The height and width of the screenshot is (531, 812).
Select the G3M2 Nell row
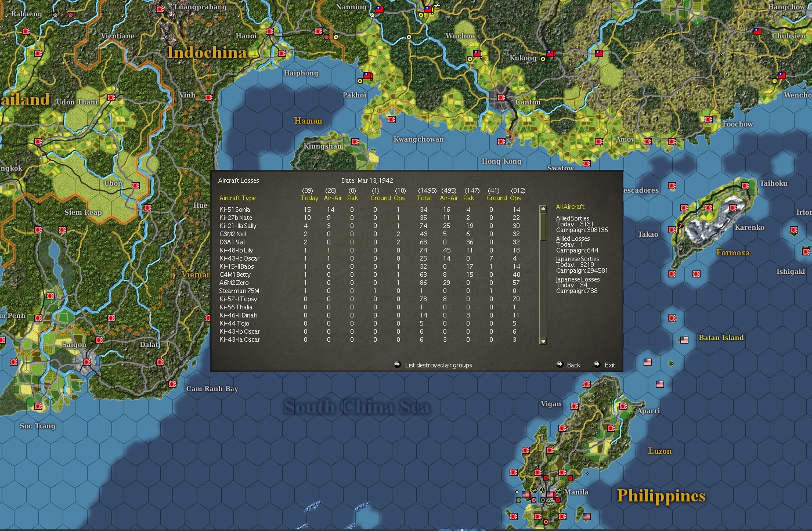370,234
